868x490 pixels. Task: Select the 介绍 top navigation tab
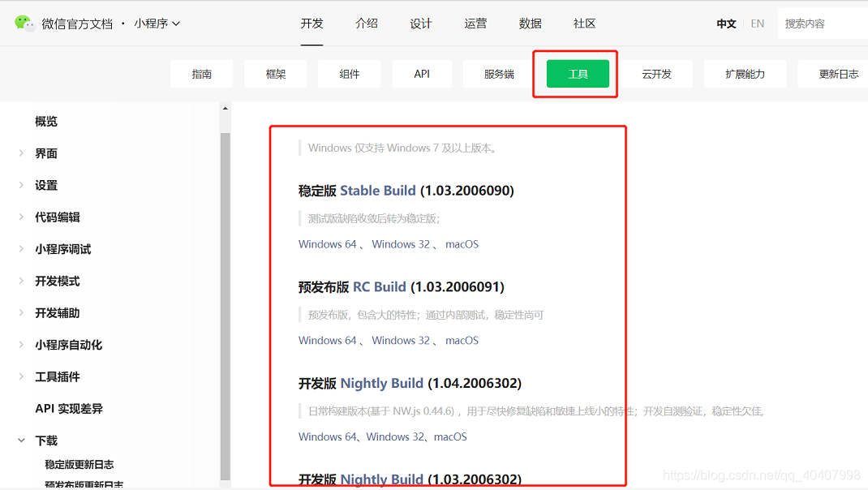point(367,24)
